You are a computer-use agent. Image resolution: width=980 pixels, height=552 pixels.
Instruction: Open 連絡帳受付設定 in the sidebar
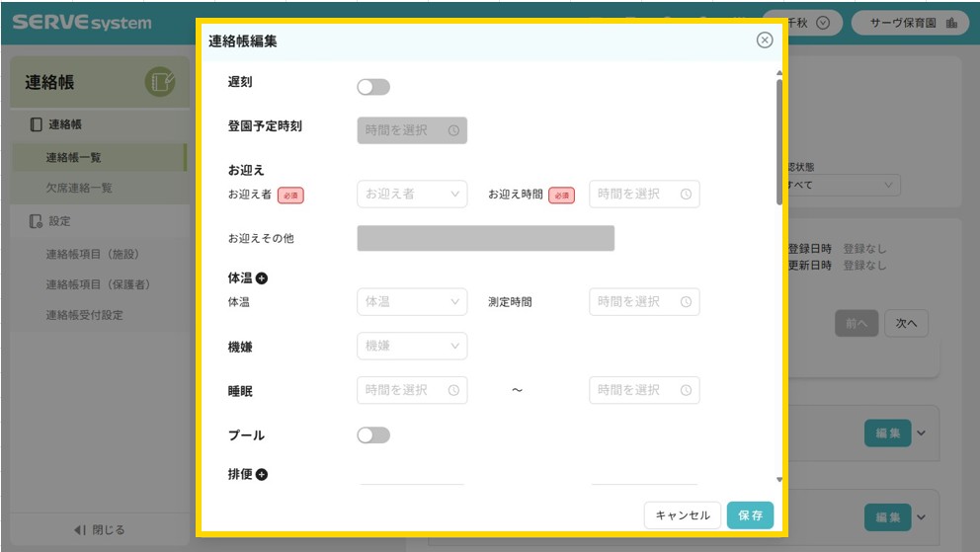[85, 316]
